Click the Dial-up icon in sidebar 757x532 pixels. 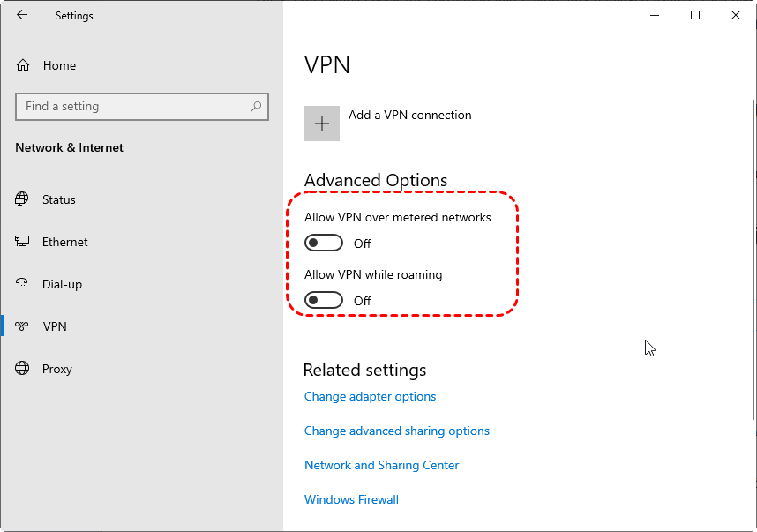[x=23, y=284]
